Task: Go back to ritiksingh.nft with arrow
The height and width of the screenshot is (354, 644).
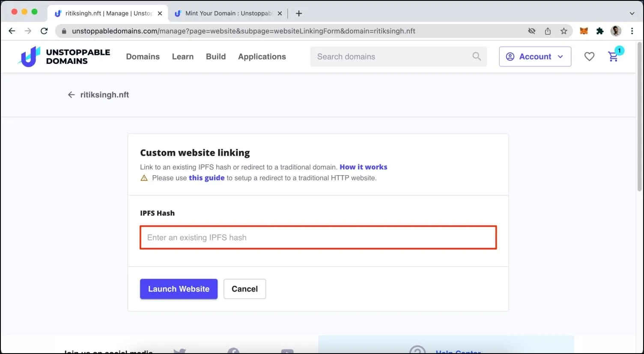Action: [71, 95]
